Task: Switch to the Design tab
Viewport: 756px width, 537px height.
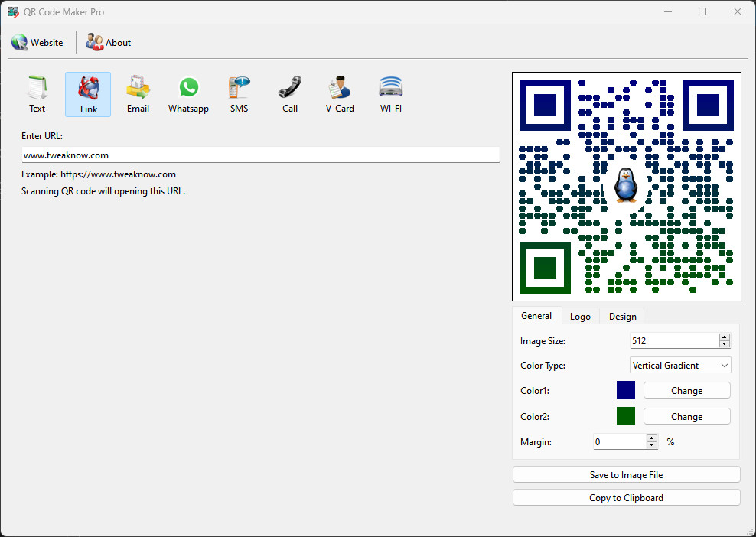Action: [622, 317]
